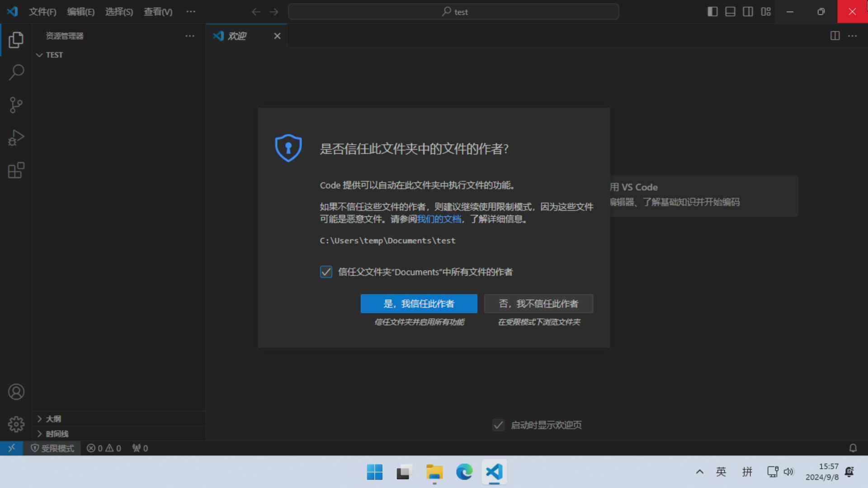Viewport: 868px width, 488px height.
Task: Open the Search icon in activity bar
Action: [x=16, y=72]
